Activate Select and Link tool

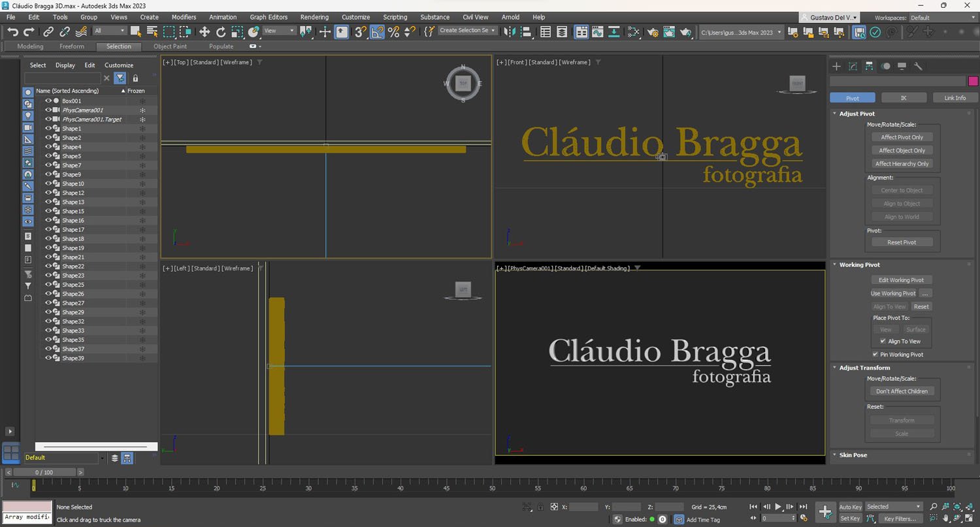tap(48, 31)
